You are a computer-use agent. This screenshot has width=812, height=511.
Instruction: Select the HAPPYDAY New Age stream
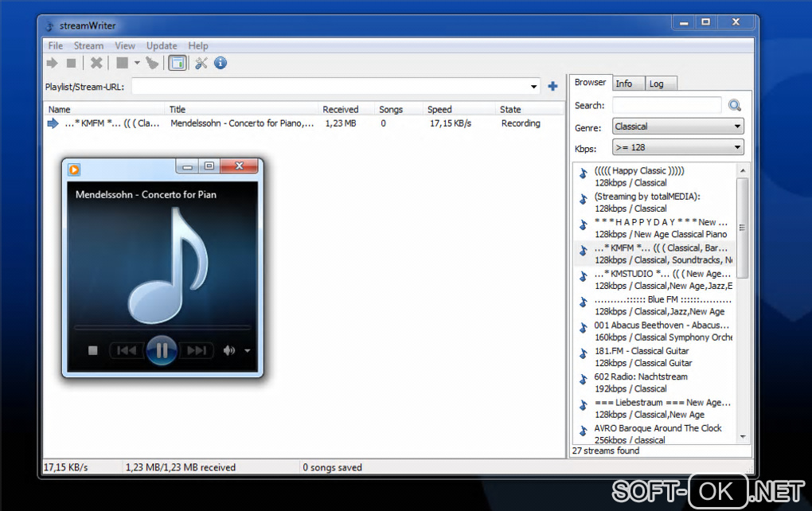pyautogui.click(x=654, y=228)
